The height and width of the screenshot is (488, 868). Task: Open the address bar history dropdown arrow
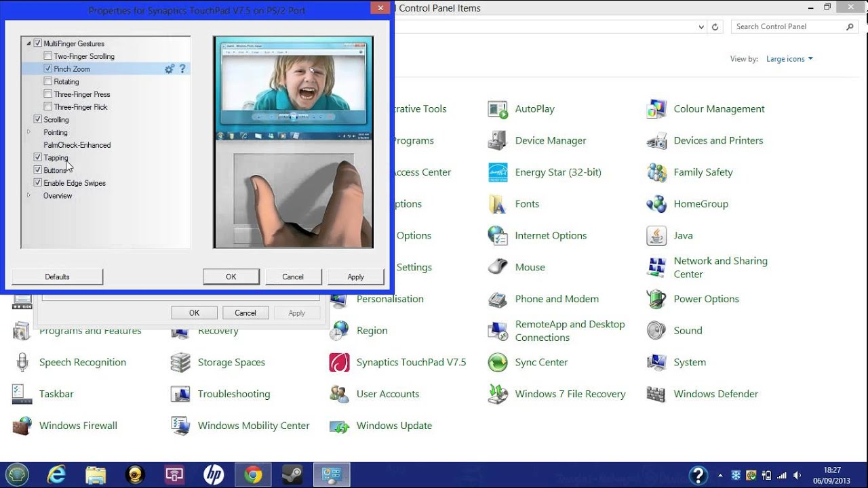click(x=701, y=27)
